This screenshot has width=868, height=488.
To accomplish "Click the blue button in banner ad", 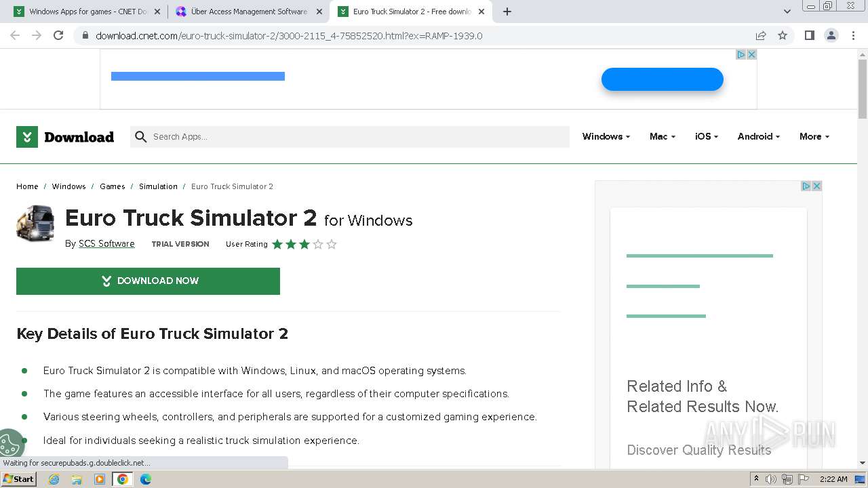I will [662, 79].
